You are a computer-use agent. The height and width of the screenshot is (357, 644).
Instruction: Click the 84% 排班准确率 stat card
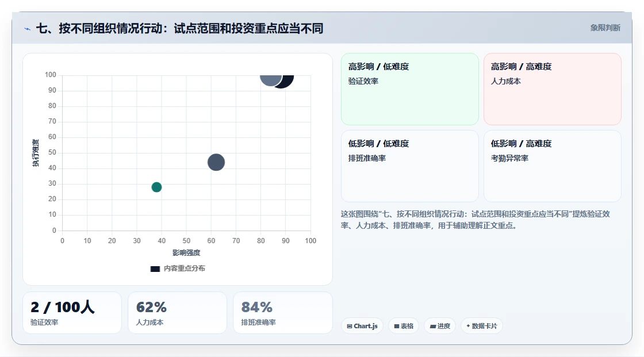point(282,313)
